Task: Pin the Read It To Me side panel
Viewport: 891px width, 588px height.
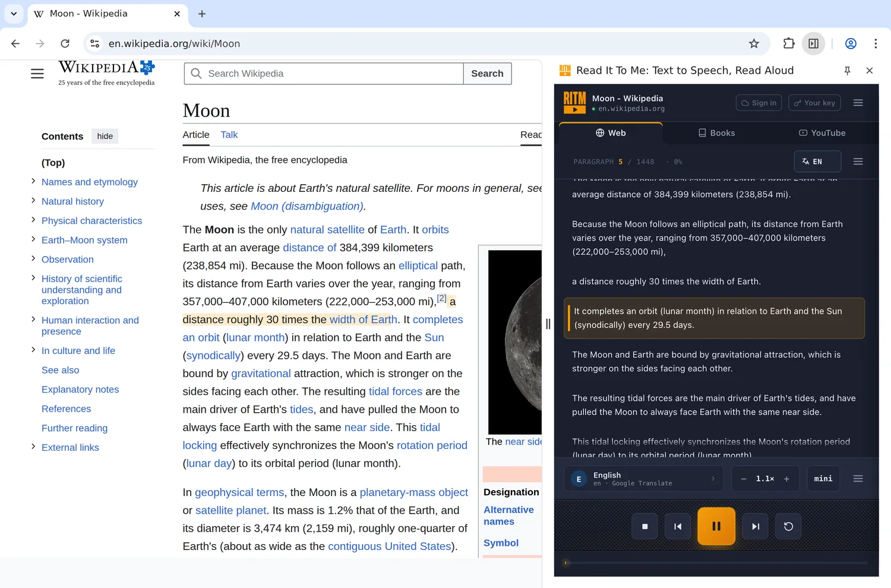Action: click(x=848, y=71)
